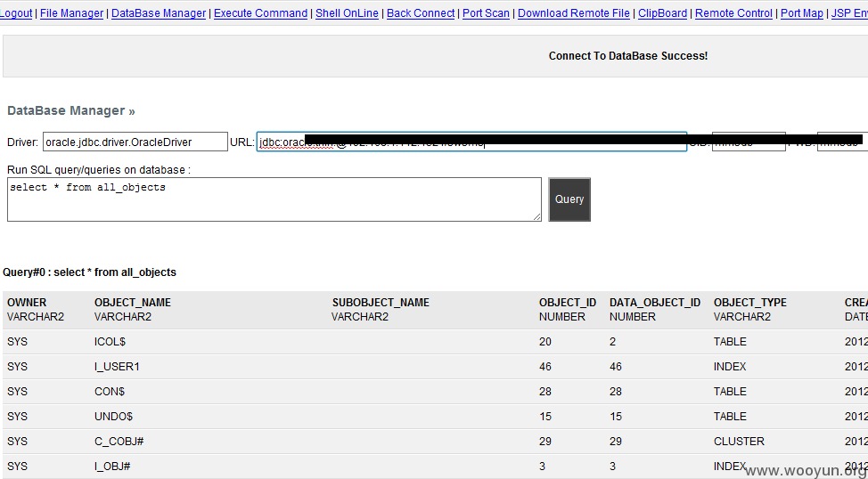Open the Remote Control link
This screenshot has height=479, width=868.
pyautogui.click(x=733, y=12)
